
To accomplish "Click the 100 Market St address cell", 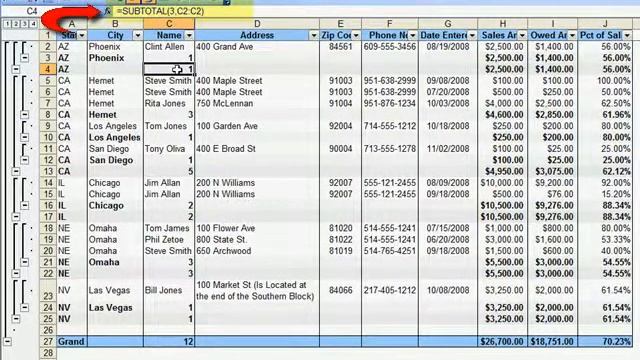I will (257, 290).
